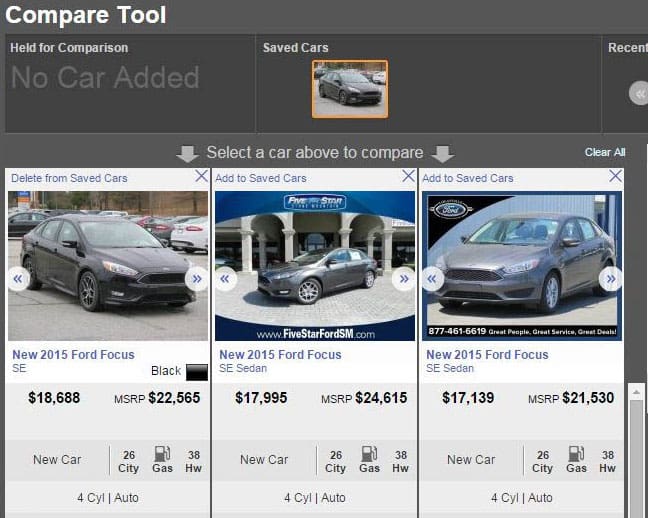Click the MSRP $22,565 value
This screenshot has width=648, height=518.
click(x=174, y=398)
